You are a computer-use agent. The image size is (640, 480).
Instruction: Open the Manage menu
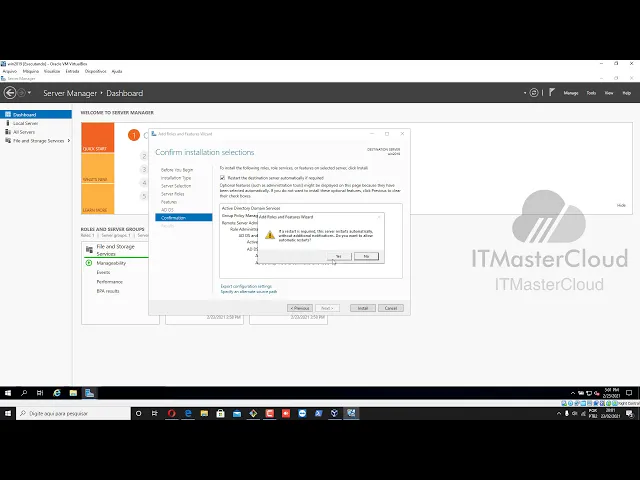pos(571,93)
